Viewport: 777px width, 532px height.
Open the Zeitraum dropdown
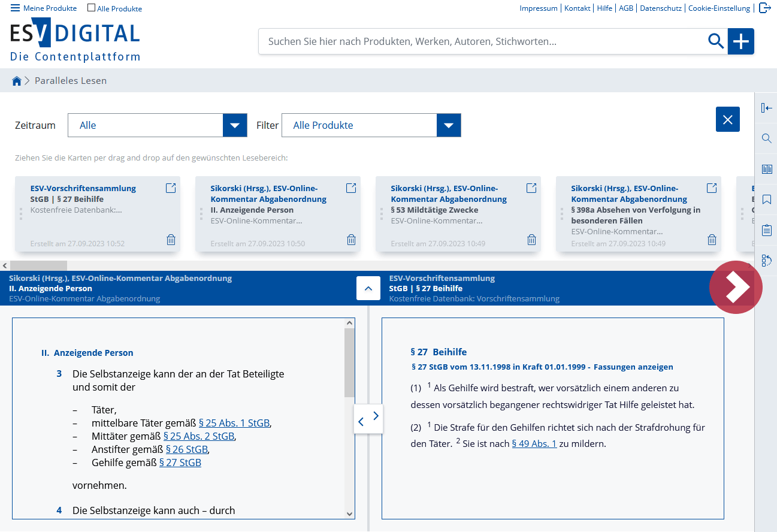(x=158, y=125)
